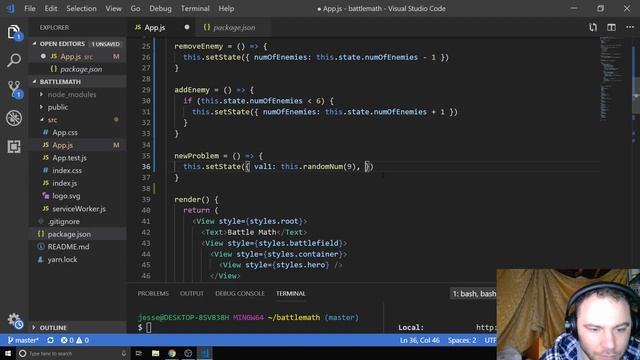The image size is (640, 360).
Task: Open VS Code icon on the taskbar
Action: click(205, 353)
